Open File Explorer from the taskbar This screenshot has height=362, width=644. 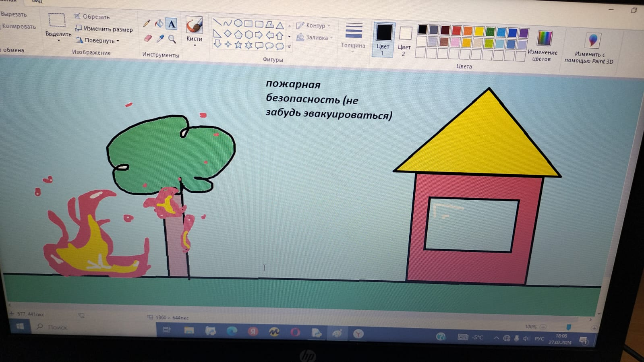(x=189, y=331)
